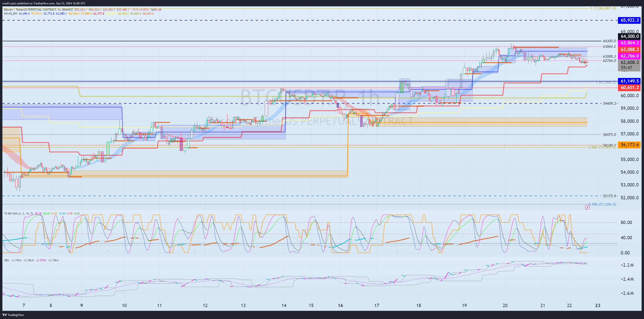Image resolution: width=644 pixels, height=319 pixels.
Task: Click the italic 64300.0 horizontal line label
Action: click(x=609, y=41)
